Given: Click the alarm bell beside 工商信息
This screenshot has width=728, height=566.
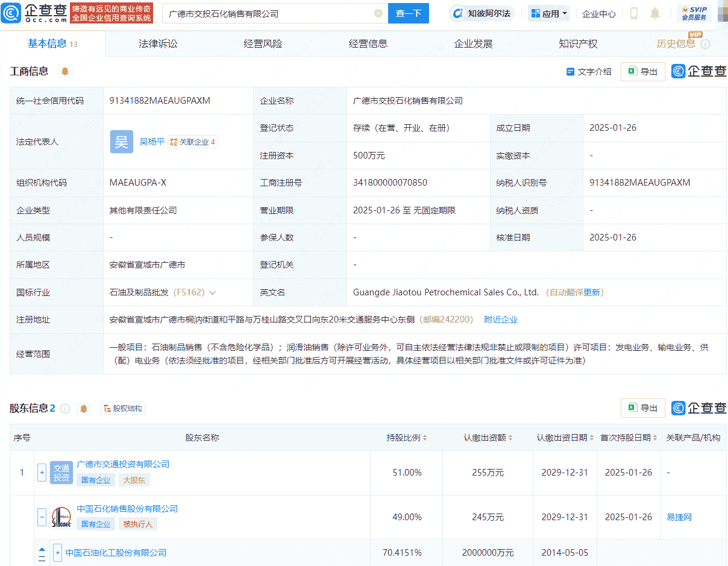Looking at the screenshot, I should click(x=64, y=71).
